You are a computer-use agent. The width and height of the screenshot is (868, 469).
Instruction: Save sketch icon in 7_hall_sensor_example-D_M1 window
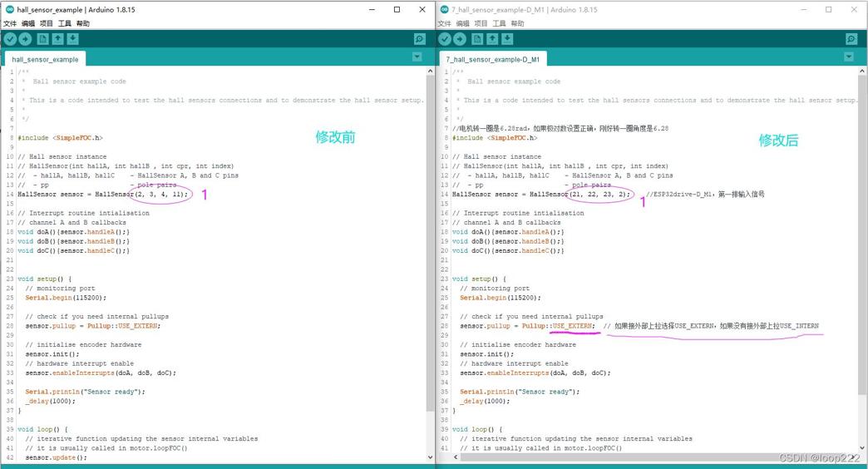point(507,39)
